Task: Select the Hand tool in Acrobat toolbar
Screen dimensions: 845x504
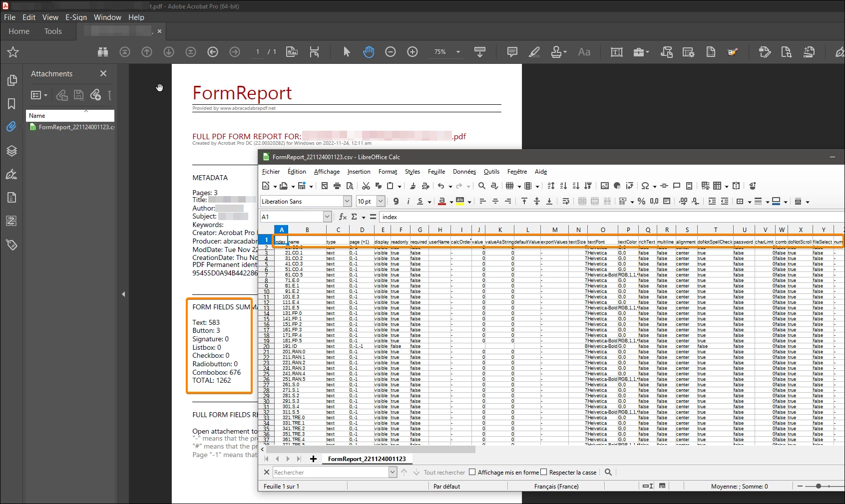Action: click(x=369, y=52)
